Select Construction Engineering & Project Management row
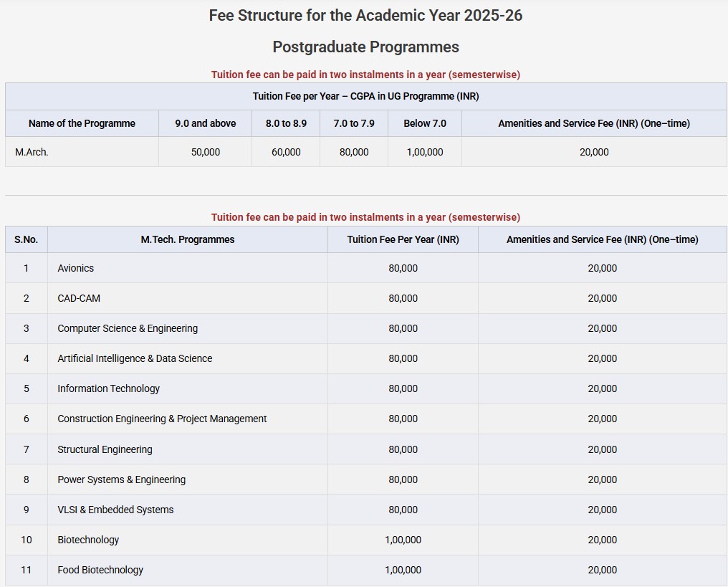The width and height of the screenshot is (728, 587). pos(162,419)
